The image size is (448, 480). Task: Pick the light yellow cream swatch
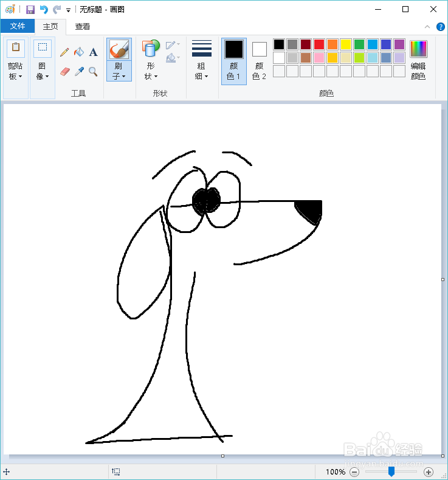346,58
